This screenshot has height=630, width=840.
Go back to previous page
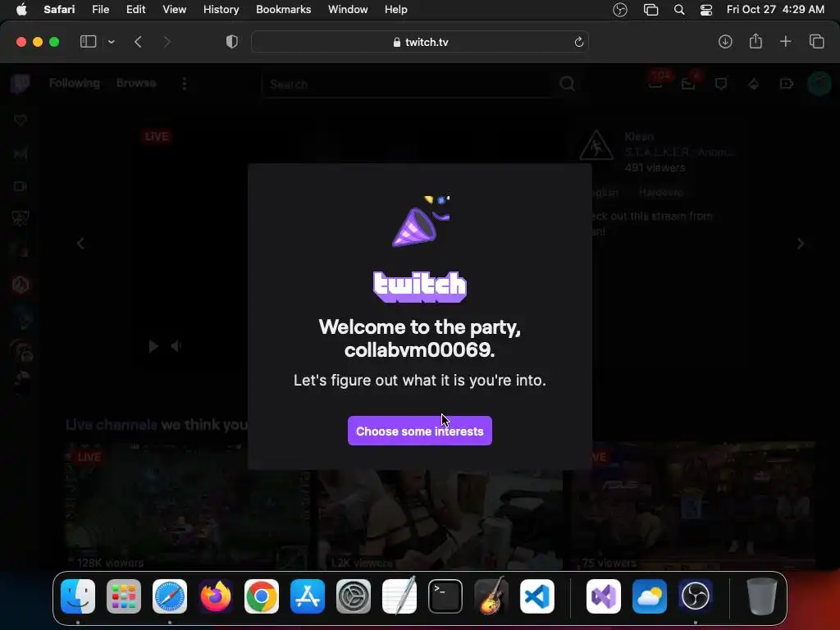point(138,42)
